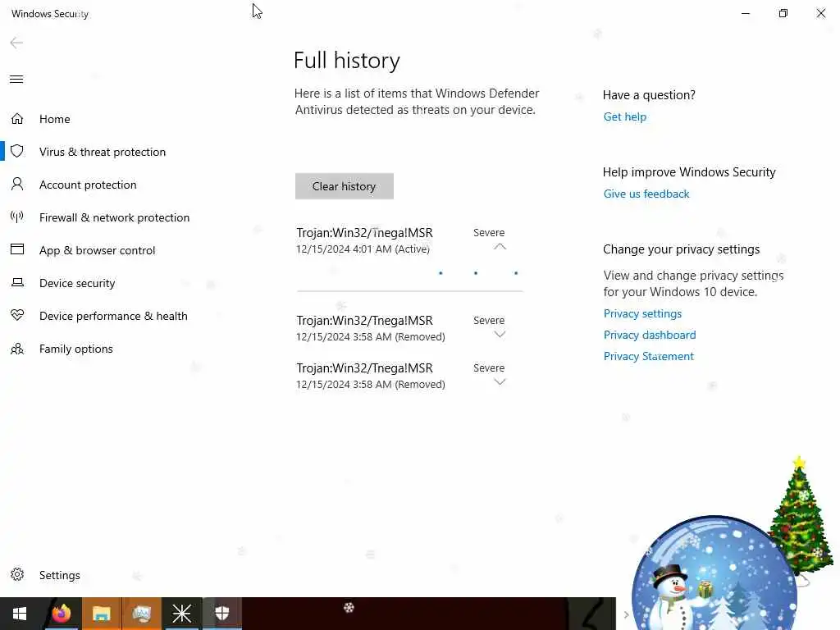The height and width of the screenshot is (630, 840).
Task: Open the hamburger navigation menu
Action: pyautogui.click(x=16, y=80)
